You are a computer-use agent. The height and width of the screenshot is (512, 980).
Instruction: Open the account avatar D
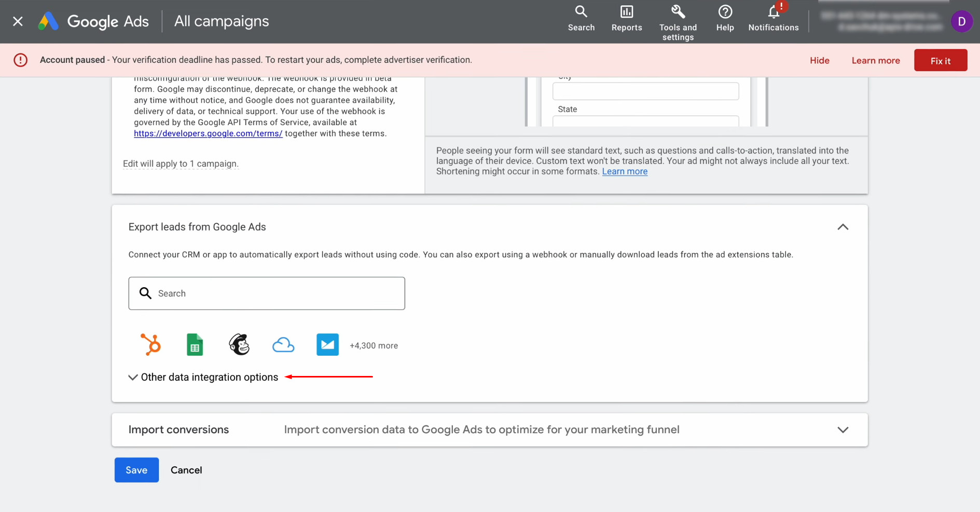pyautogui.click(x=961, y=21)
